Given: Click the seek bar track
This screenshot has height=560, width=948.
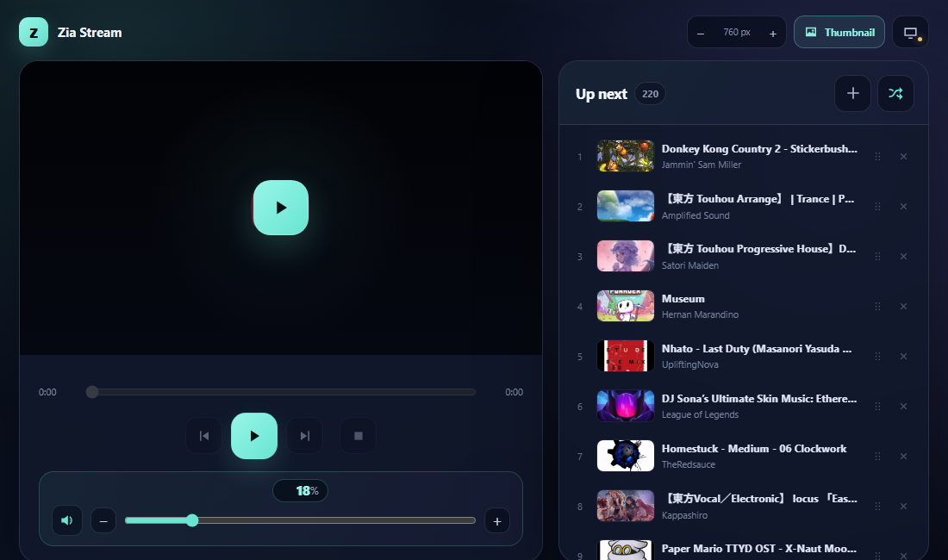Looking at the screenshot, I should (x=281, y=392).
